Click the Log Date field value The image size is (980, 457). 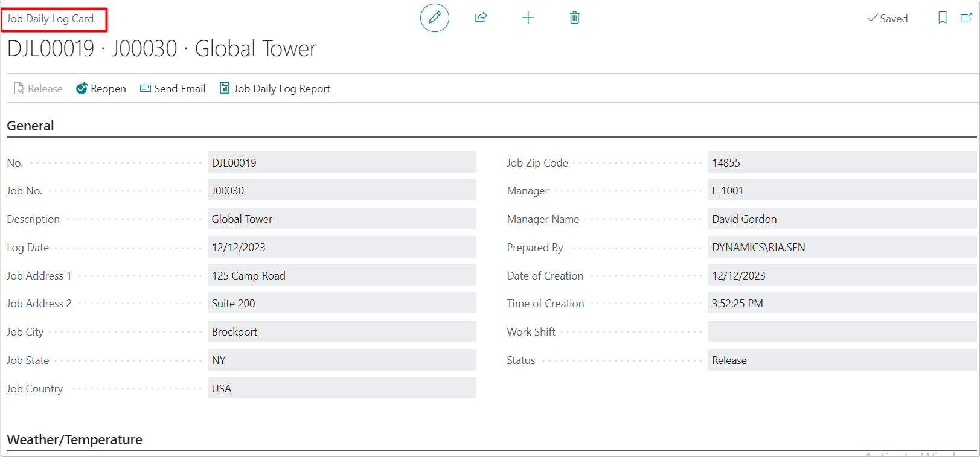(x=342, y=248)
